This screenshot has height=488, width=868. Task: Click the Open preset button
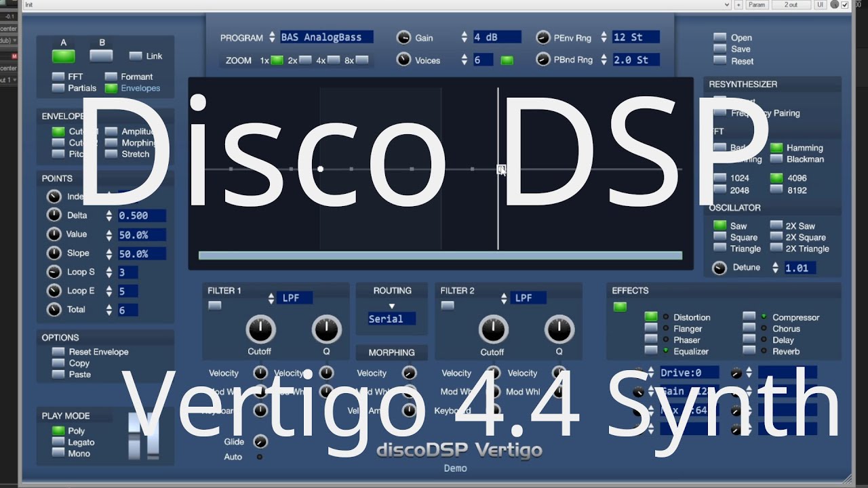[719, 38]
